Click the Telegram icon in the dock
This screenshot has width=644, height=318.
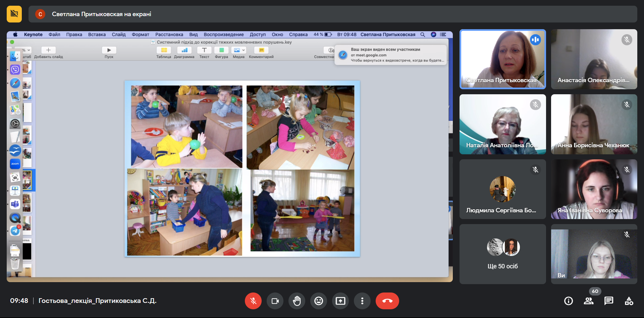click(x=15, y=231)
